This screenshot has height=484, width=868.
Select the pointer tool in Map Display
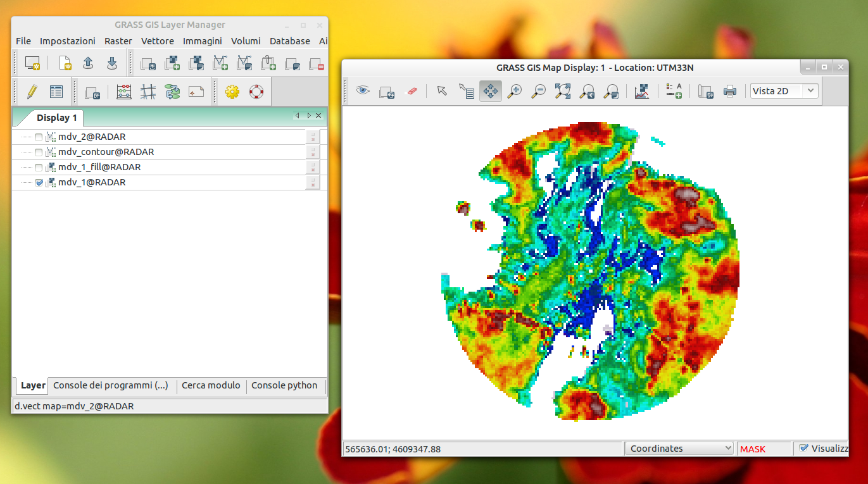[x=443, y=91]
